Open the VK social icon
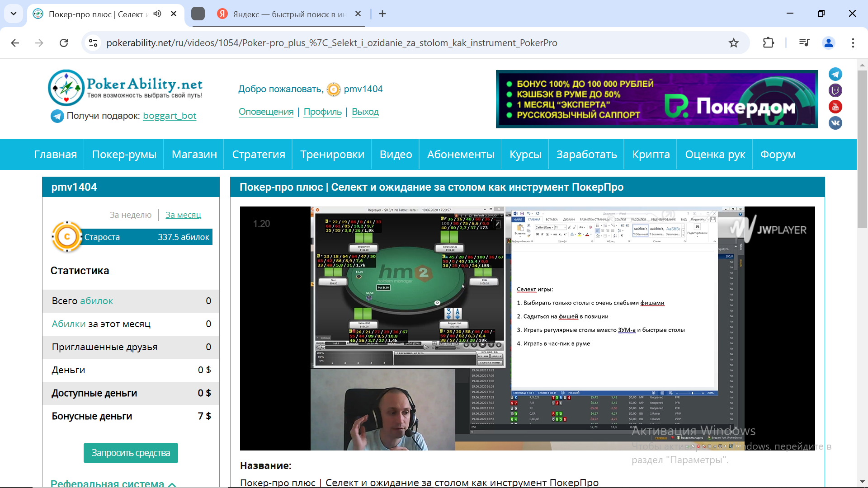868x488 pixels. tap(835, 123)
